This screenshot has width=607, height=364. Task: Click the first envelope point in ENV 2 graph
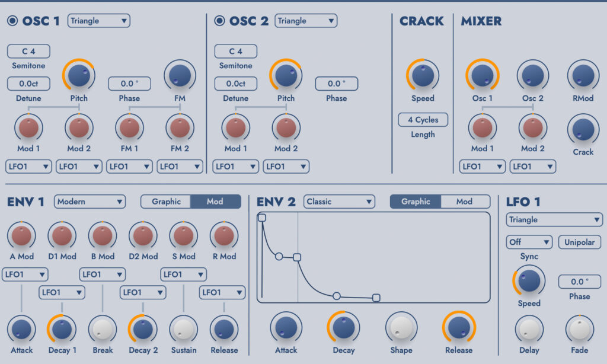coord(262,218)
